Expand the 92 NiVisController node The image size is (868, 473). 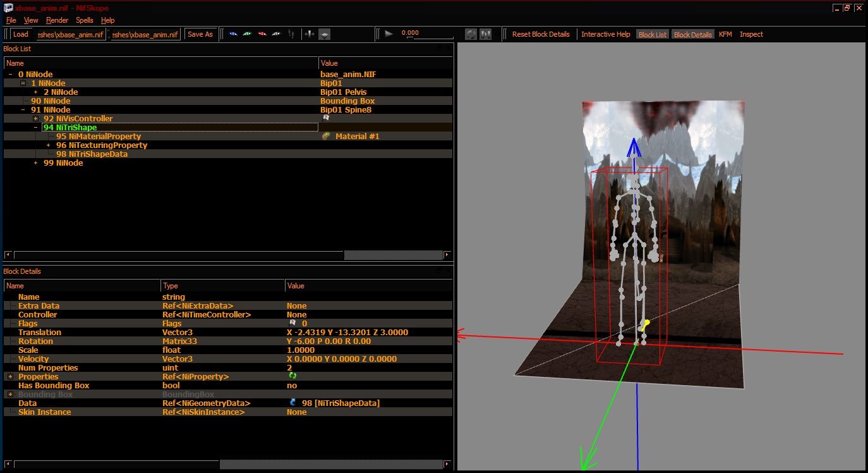tap(35, 119)
